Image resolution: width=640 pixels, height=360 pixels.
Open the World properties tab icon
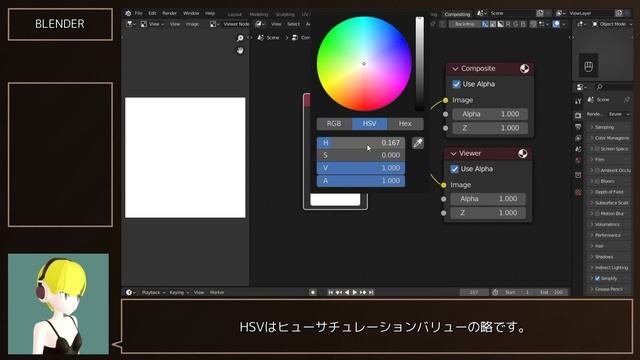[578, 160]
